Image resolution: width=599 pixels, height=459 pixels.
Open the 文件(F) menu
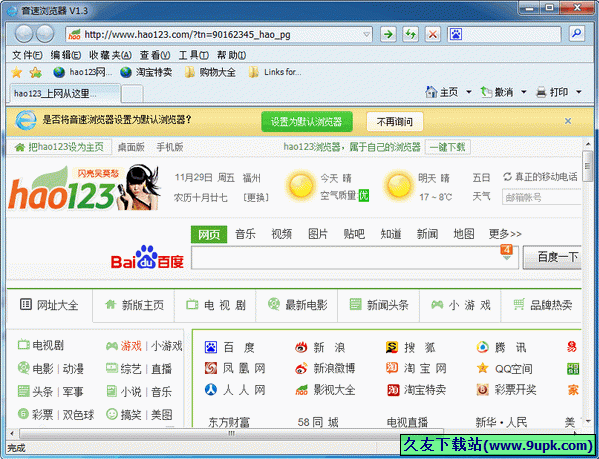pos(27,55)
